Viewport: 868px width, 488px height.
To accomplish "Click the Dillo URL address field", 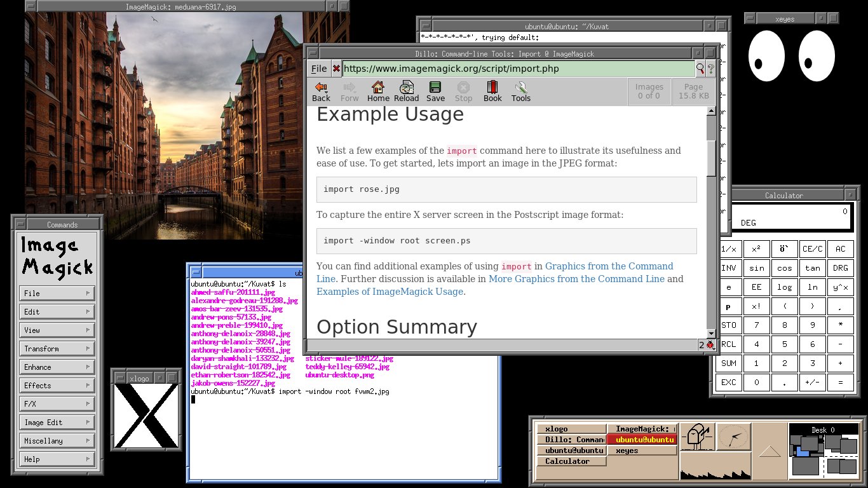I will click(x=518, y=69).
